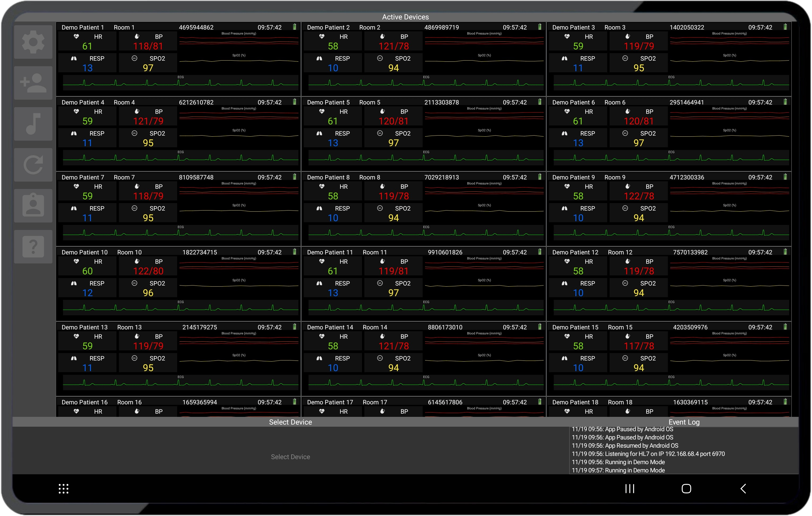This screenshot has height=516, width=812.
Task: Refresh devices using the circular arrow icon
Action: click(33, 165)
